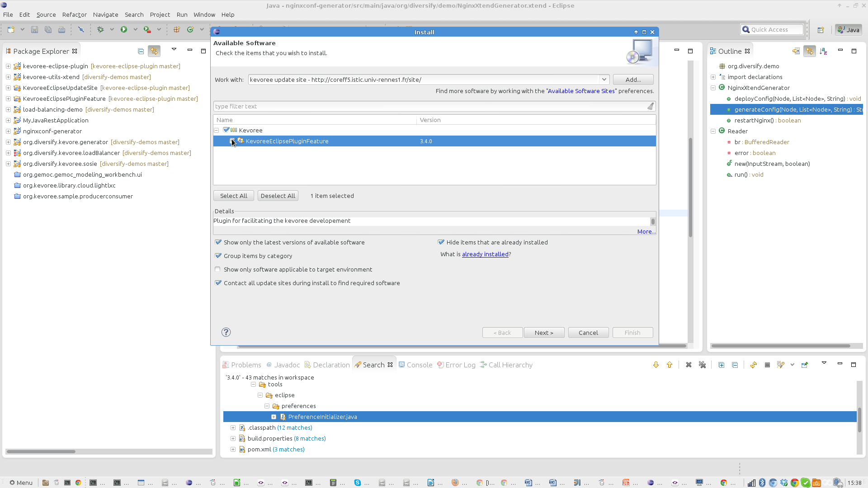The image size is (868, 488).
Task: Expand nginxconf-generator project node
Action: tap(8, 131)
